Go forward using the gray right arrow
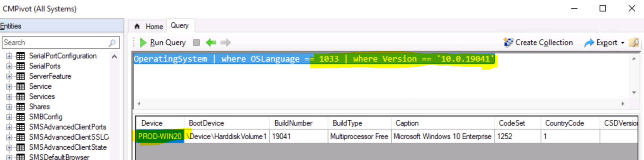This screenshot has height=160, width=644. [226, 43]
